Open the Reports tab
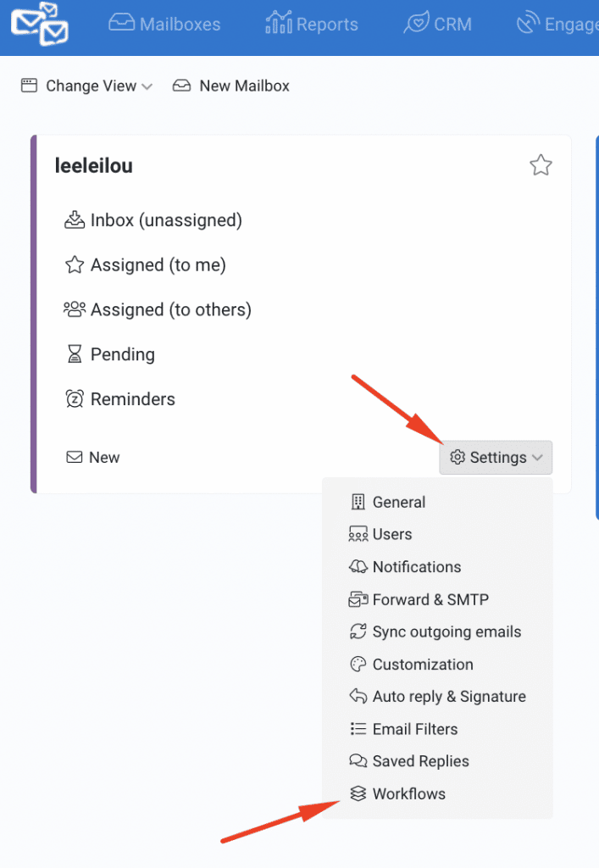Image resolution: width=599 pixels, height=868 pixels. 312,24
